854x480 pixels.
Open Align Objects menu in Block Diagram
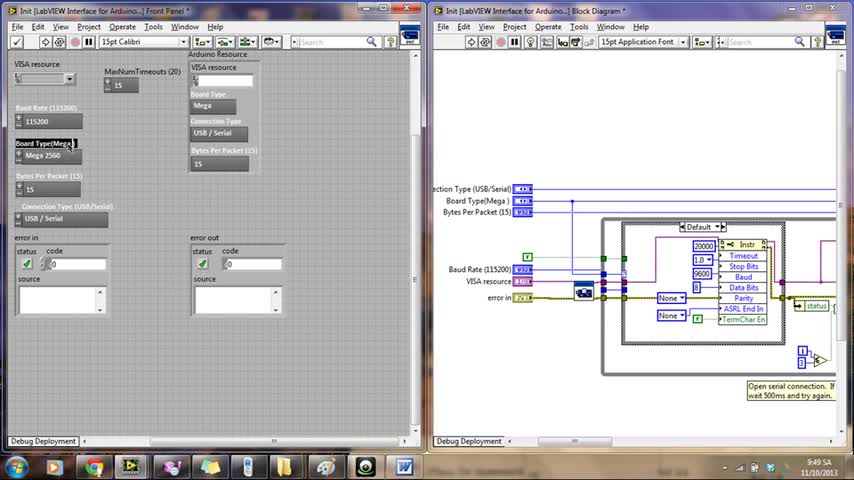(702, 42)
